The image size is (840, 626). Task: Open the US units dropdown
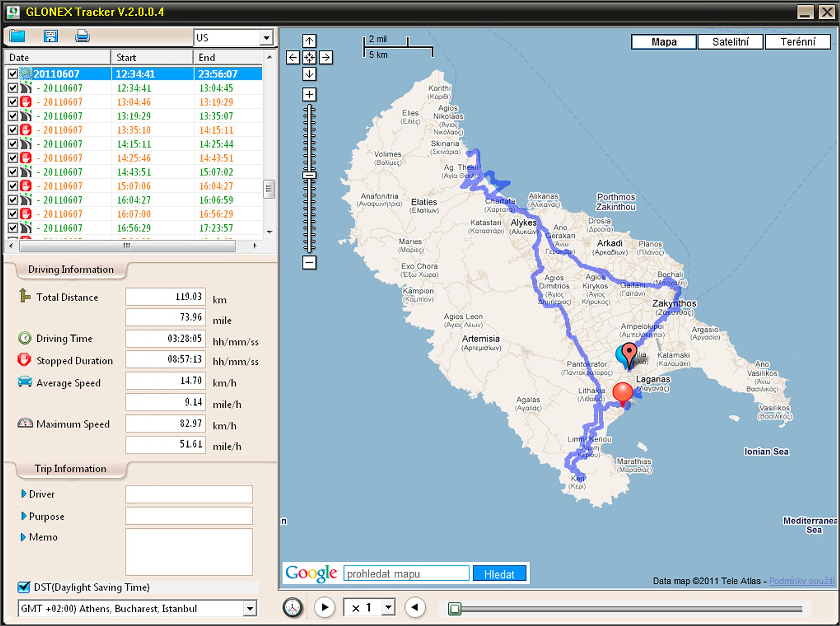[x=266, y=38]
